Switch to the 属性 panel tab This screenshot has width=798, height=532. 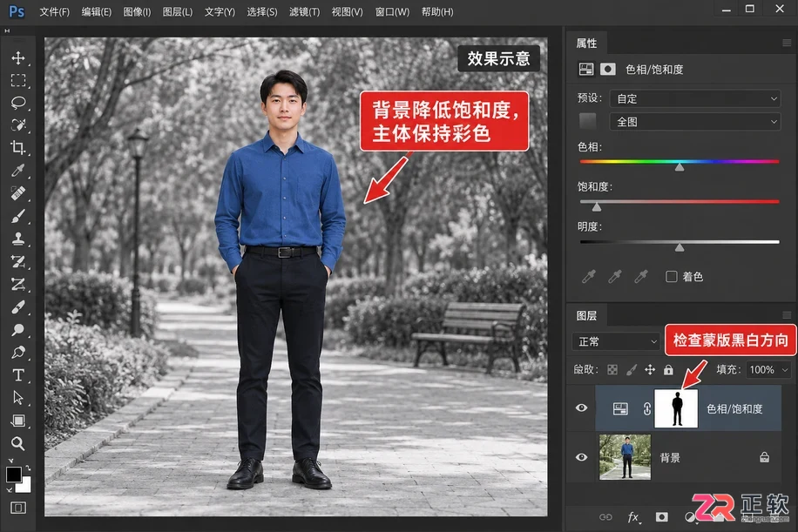pos(587,44)
